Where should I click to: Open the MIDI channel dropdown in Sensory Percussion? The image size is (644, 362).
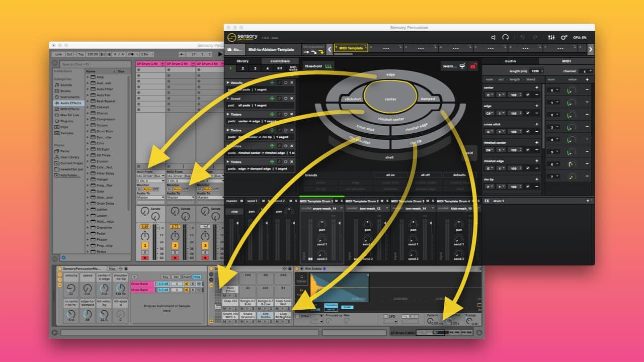point(585,71)
